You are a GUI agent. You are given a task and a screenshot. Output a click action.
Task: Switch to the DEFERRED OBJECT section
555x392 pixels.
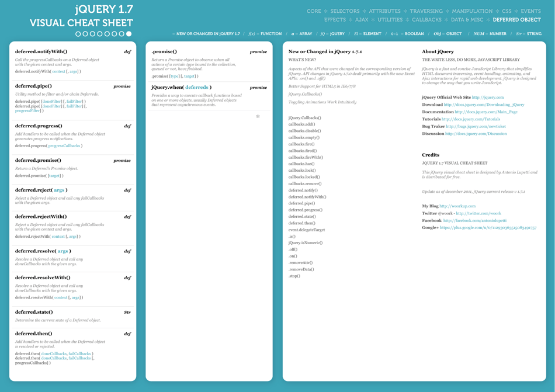pyautogui.click(x=516, y=19)
